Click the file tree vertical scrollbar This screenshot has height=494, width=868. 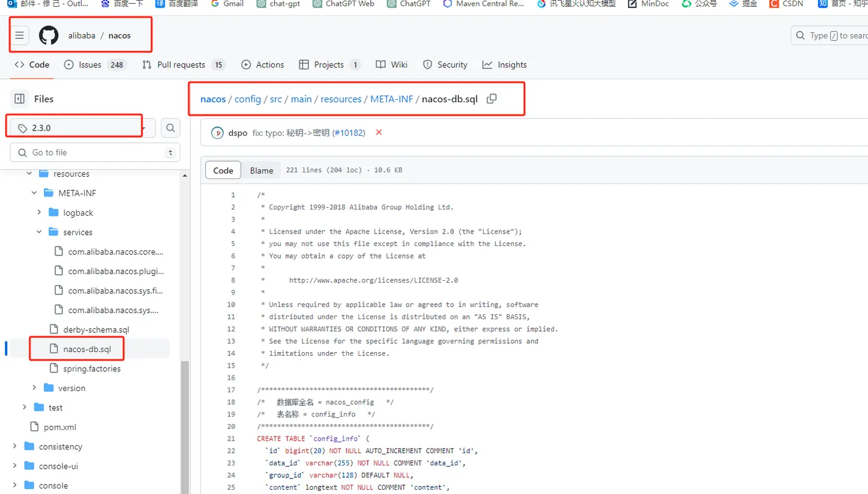click(185, 428)
